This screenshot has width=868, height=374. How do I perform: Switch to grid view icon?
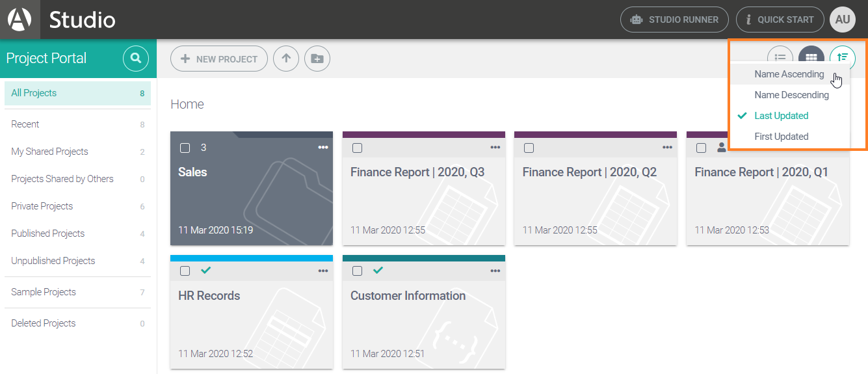coord(811,57)
